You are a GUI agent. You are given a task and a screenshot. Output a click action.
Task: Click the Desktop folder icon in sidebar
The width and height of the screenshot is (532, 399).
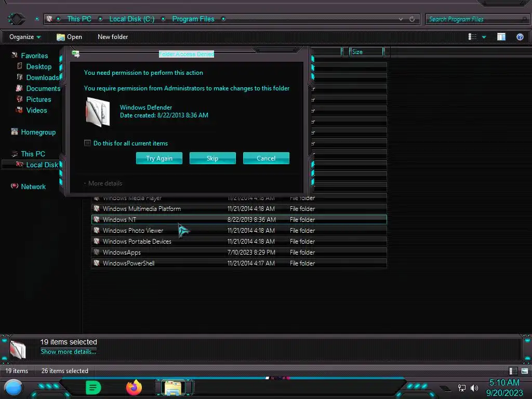point(20,66)
